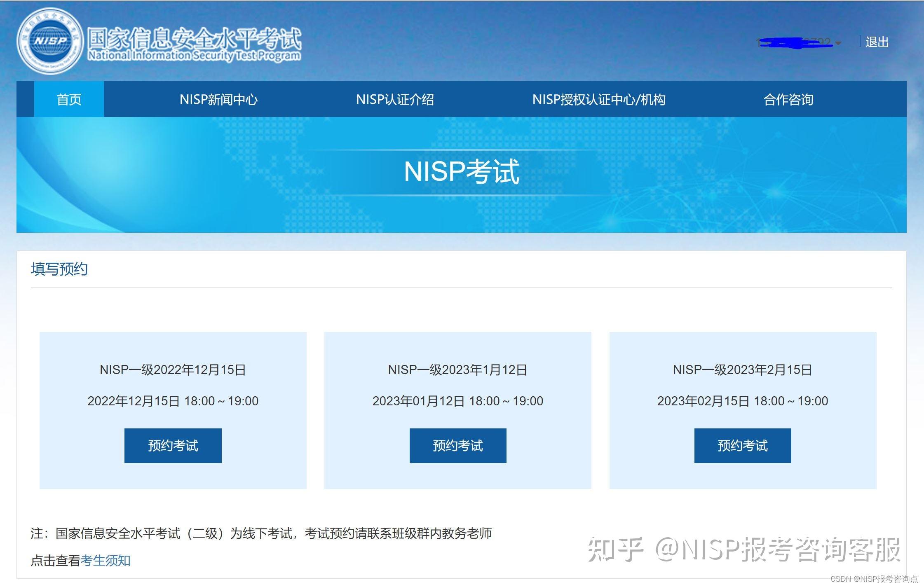Screen dimensions: 924x587
Task: Book the December 15 exam via 预约考试
Action: click(173, 445)
